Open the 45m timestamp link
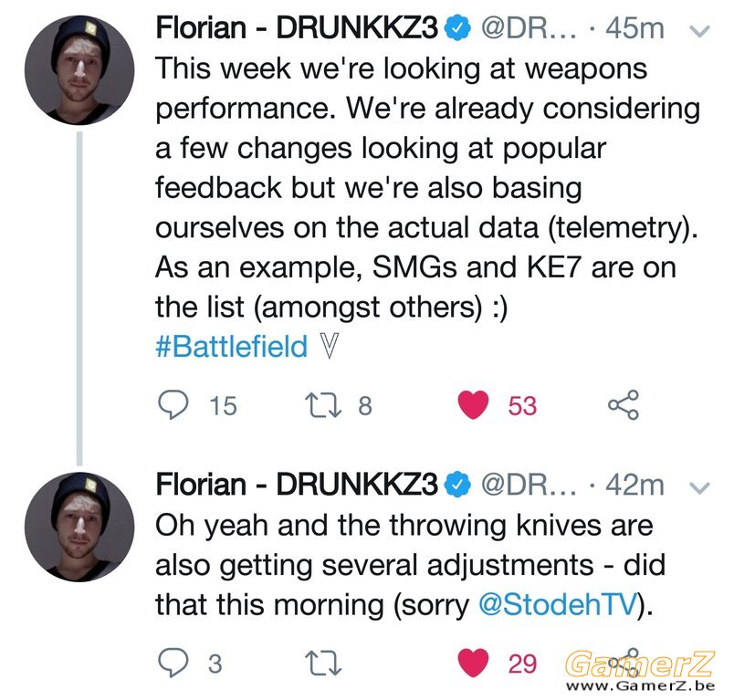This screenshot has height=700, width=734. (634, 28)
